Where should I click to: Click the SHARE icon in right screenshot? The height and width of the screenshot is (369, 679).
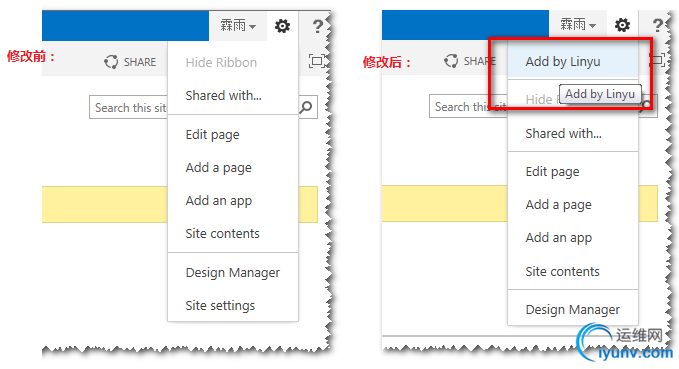[451, 61]
